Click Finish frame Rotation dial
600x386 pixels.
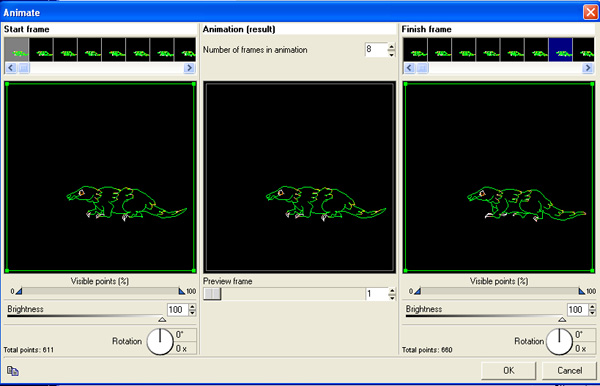(x=559, y=341)
